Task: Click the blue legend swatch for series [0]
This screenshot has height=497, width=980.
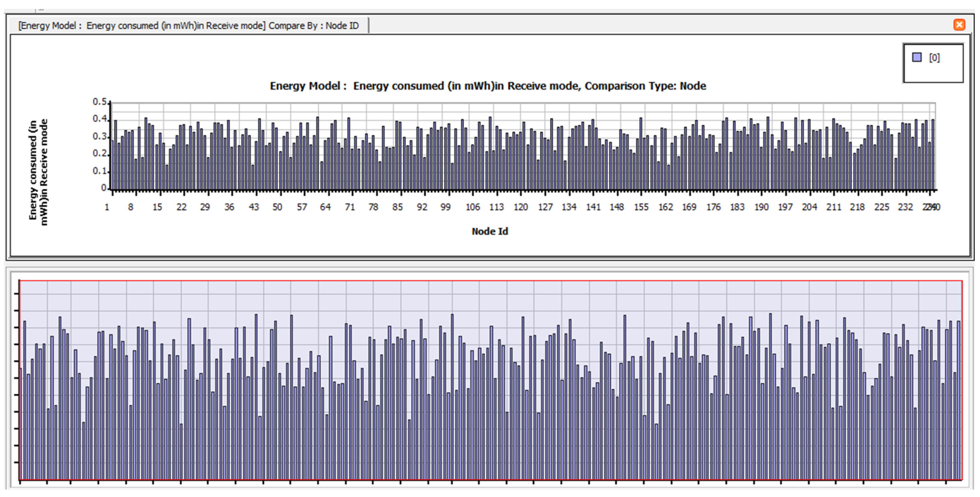Action: [917, 58]
